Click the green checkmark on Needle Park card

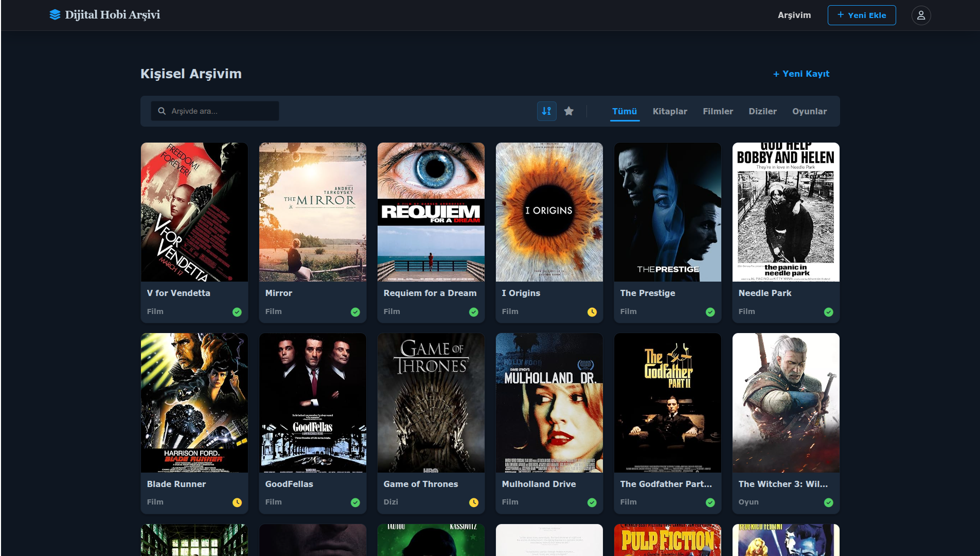point(829,312)
